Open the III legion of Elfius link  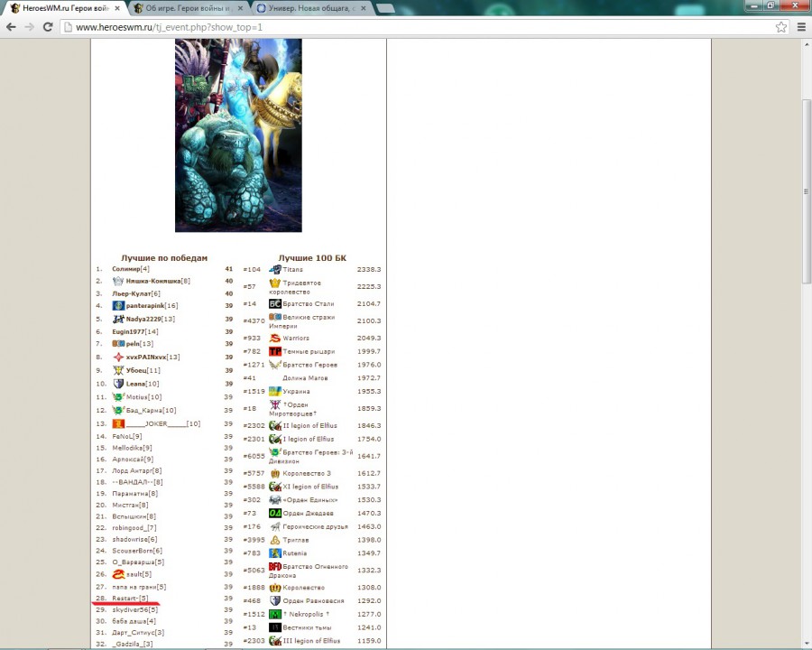(311, 641)
